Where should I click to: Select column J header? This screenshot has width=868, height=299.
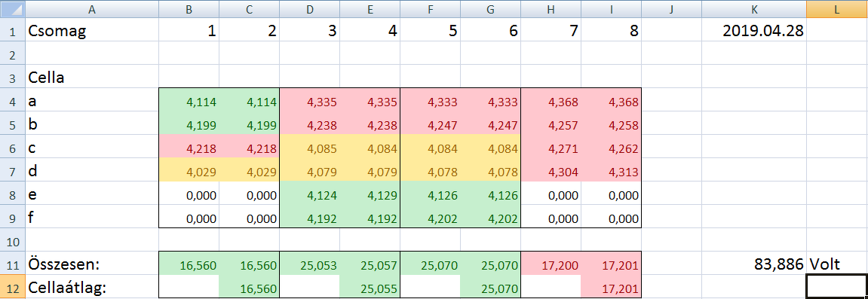671,8
